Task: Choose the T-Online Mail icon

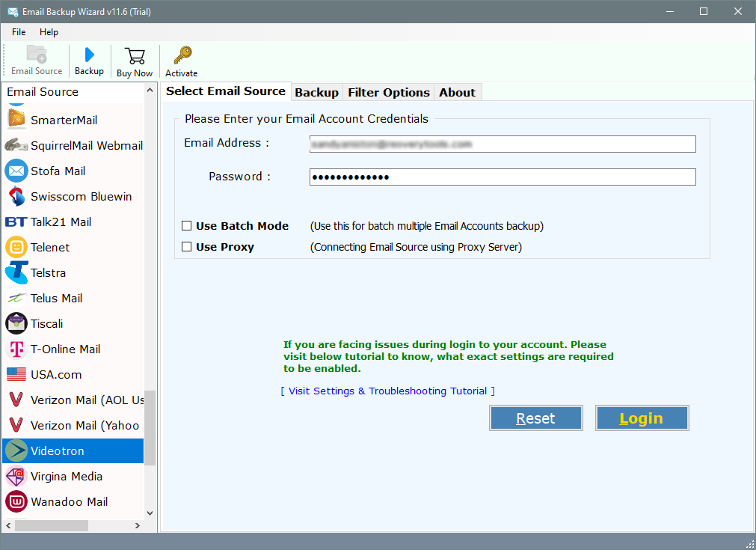Action: pyautogui.click(x=16, y=349)
